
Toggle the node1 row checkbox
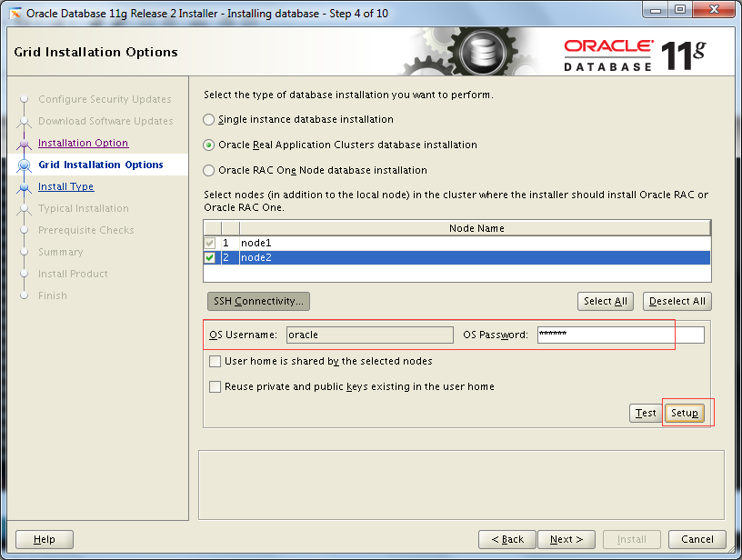pos(210,243)
